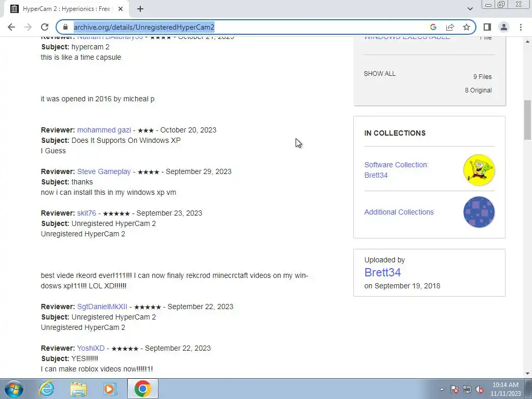The image size is (532, 399).
Task: Click the purple Additional Collections thumbnail
Action: [478, 212]
